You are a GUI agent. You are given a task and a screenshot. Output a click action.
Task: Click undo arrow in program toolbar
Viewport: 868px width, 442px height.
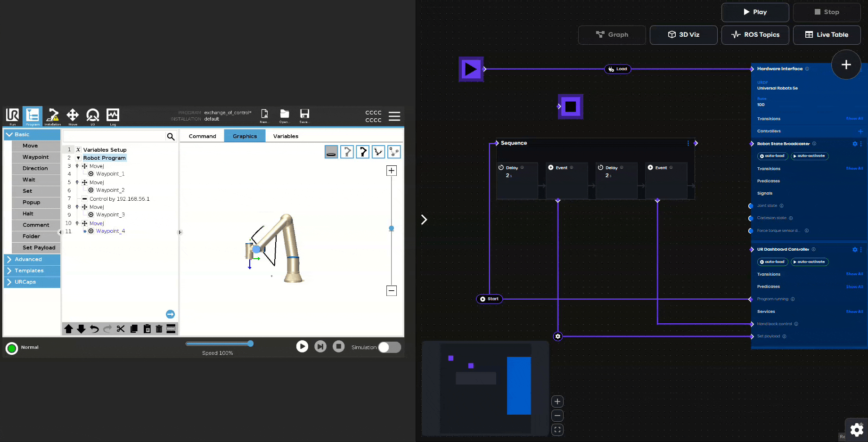pos(94,329)
